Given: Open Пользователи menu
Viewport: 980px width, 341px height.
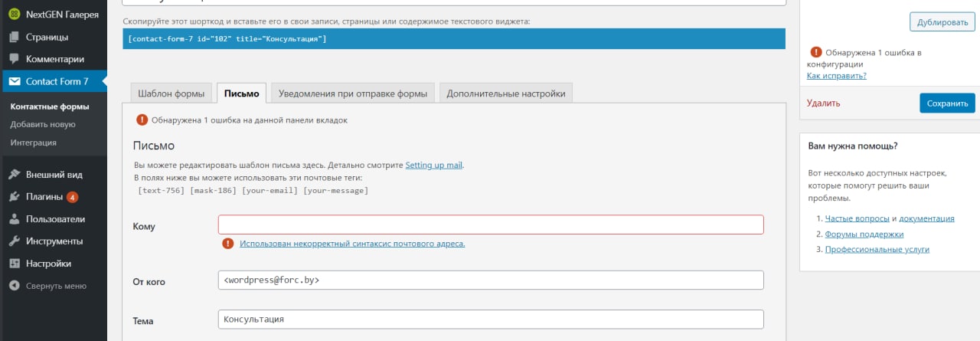Looking at the screenshot, I should 54,218.
